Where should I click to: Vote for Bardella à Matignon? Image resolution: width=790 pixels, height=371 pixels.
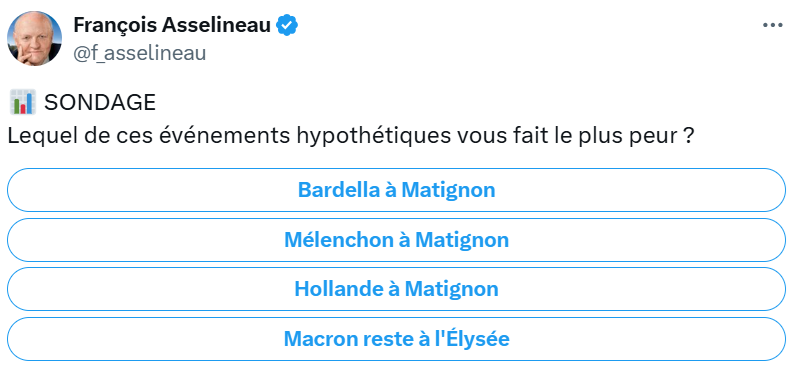[x=397, y=190]
